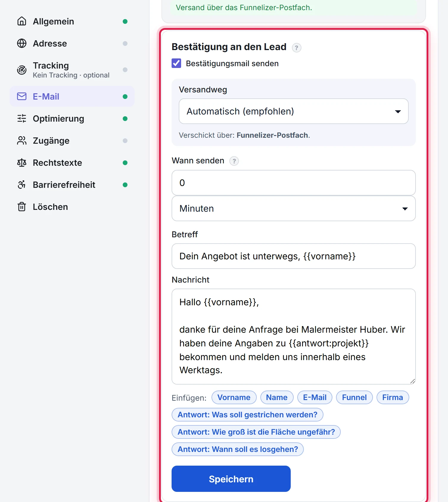Click into the Betreff subject field
This screenshot has width=448, height=502.
(x=293, y=256)
